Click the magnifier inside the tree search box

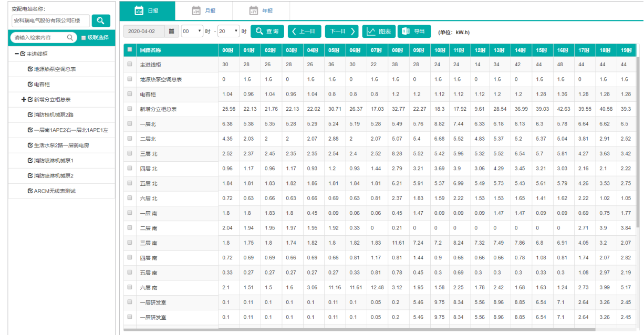point(70,38)
